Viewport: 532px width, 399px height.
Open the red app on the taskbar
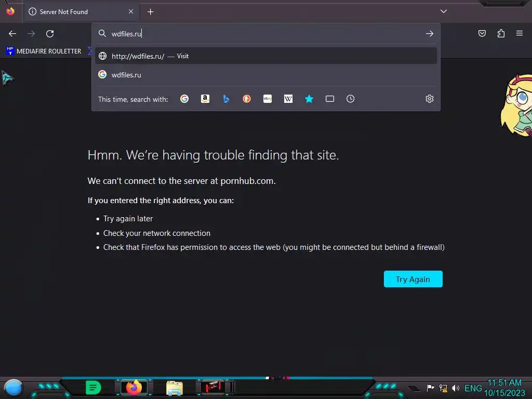214,387
